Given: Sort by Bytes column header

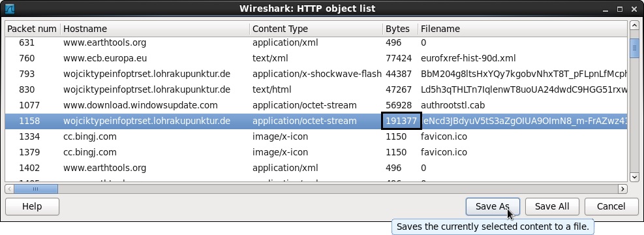Looking at the screenshot, I should [x=400, y=29].
